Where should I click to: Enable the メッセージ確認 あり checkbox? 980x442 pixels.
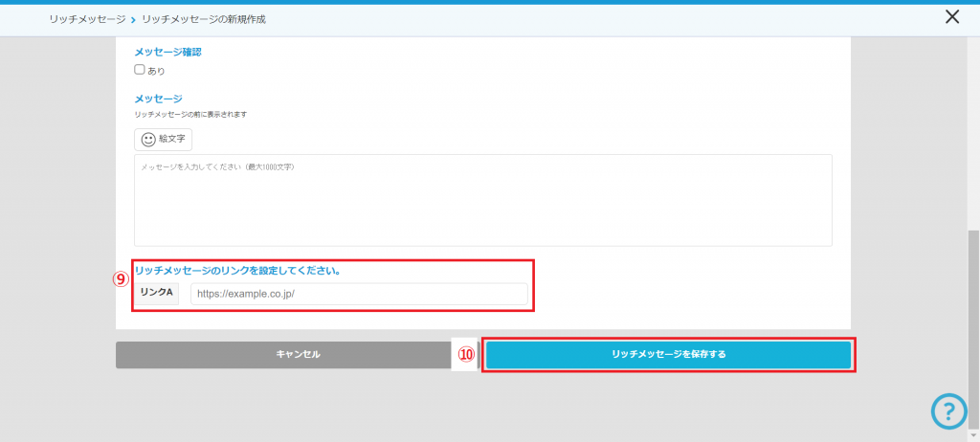pos(140,70)
